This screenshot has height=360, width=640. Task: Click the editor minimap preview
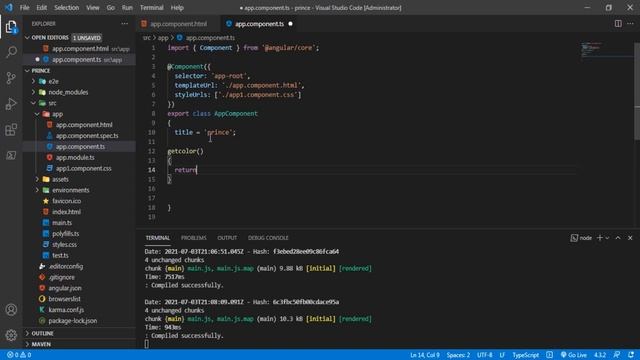[x=607, y=49]
